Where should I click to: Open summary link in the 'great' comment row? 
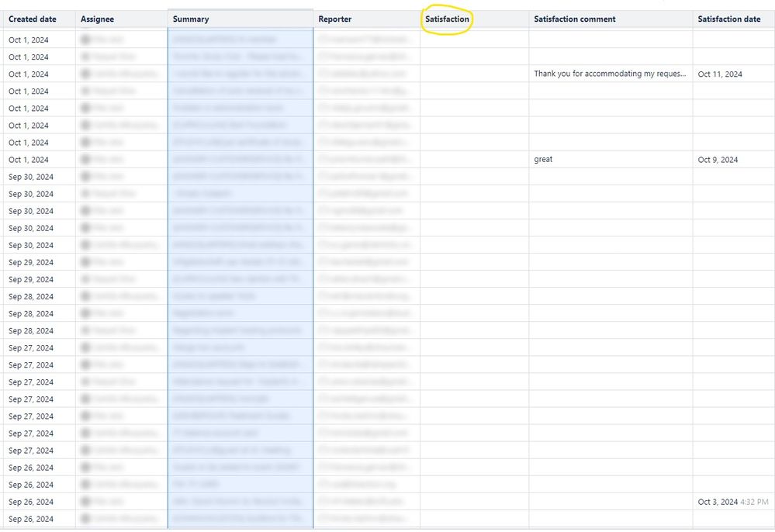[237, 160]
